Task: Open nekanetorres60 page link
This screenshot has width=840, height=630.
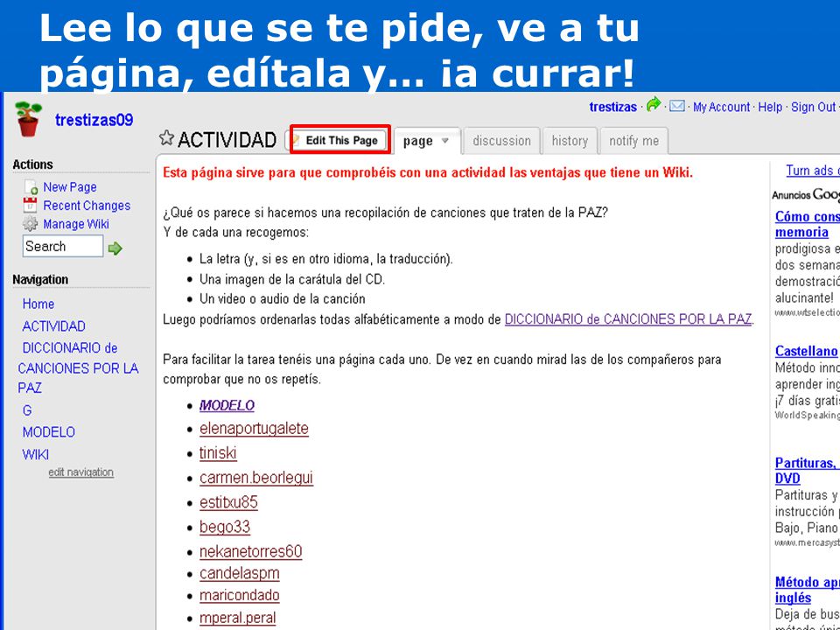Action: pyautogui.click(x=251, y=551)
